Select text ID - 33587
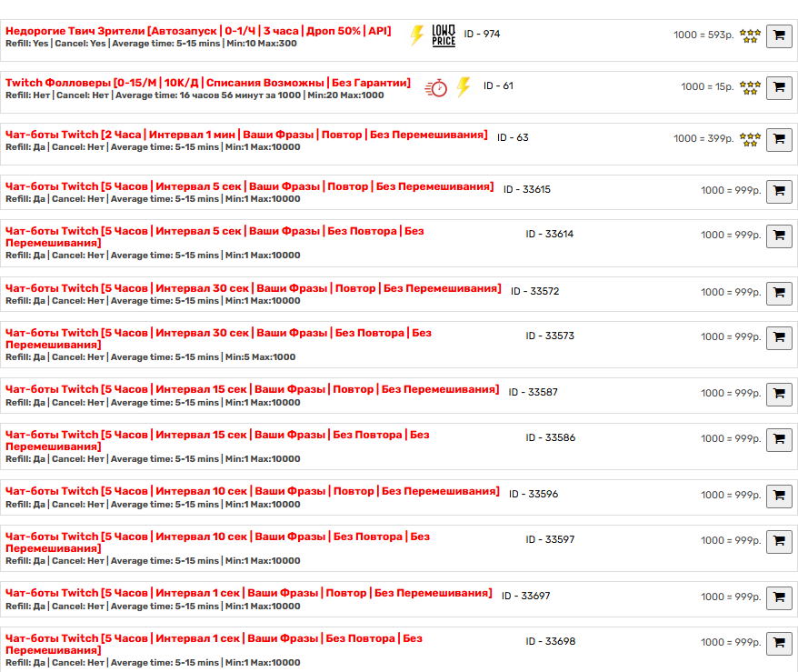 coord(533,393)
